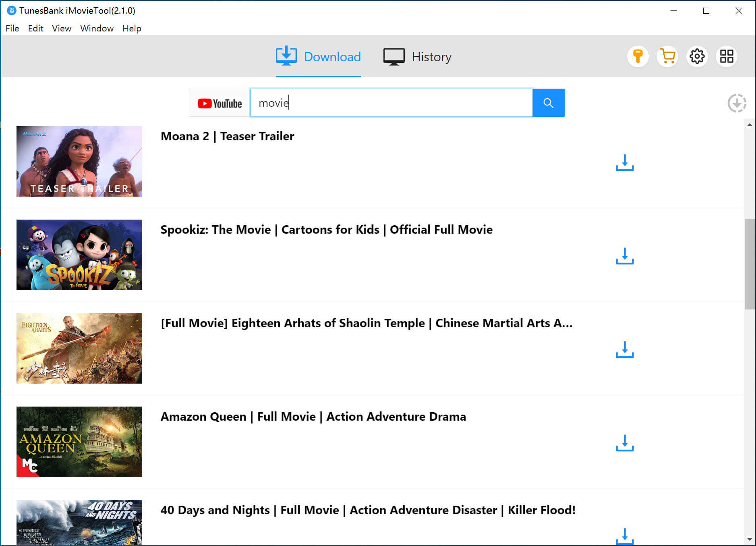Click the Moana 2 teaser thumbnail
The height and width of the screenshot is (546, 756).
coord(79,161)
